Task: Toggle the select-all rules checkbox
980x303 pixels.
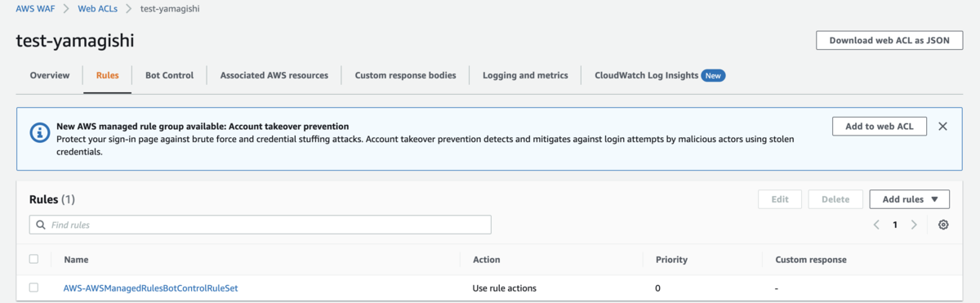Action: tap(33, 259)
